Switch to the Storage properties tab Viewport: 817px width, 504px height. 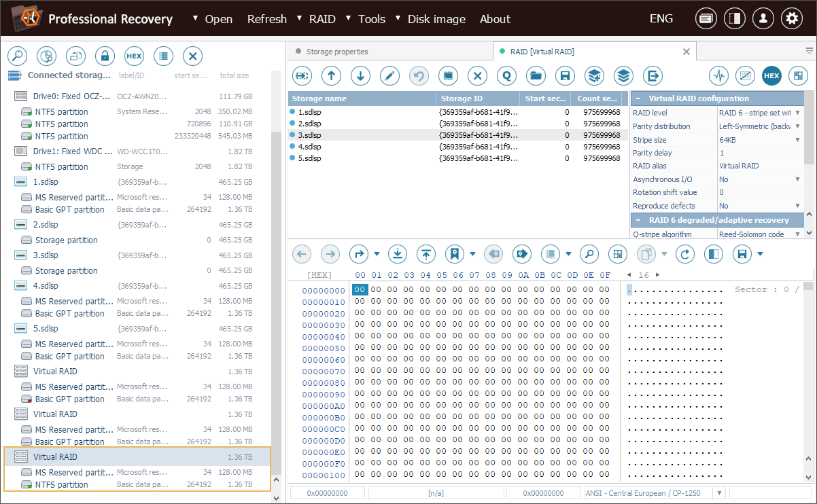pos(336,51)
